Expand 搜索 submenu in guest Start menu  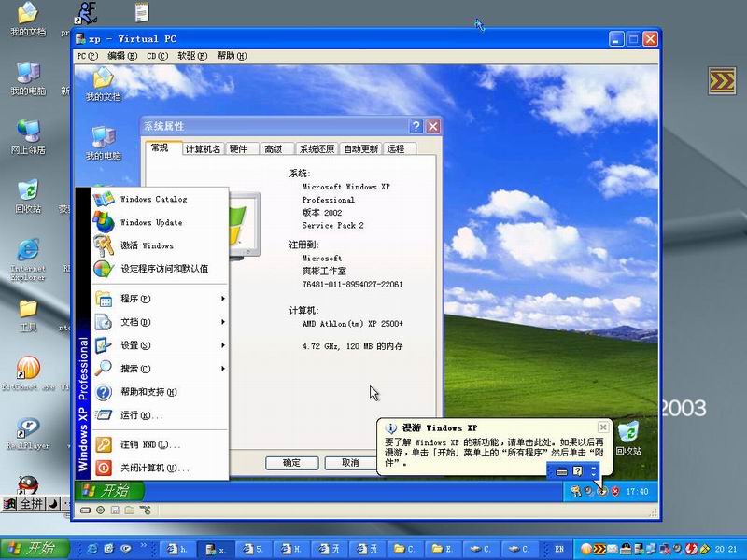160,369
